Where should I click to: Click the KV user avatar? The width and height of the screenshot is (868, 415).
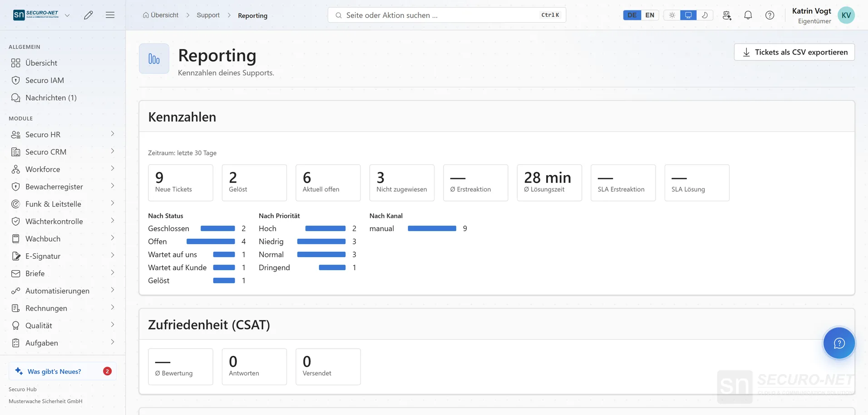click(846, 15)
